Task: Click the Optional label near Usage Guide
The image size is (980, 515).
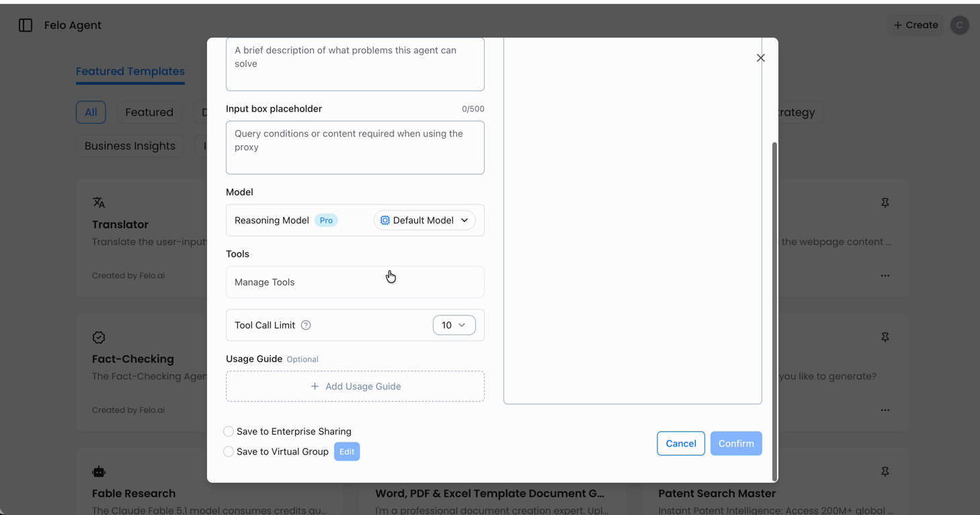Action: [302, 360]
